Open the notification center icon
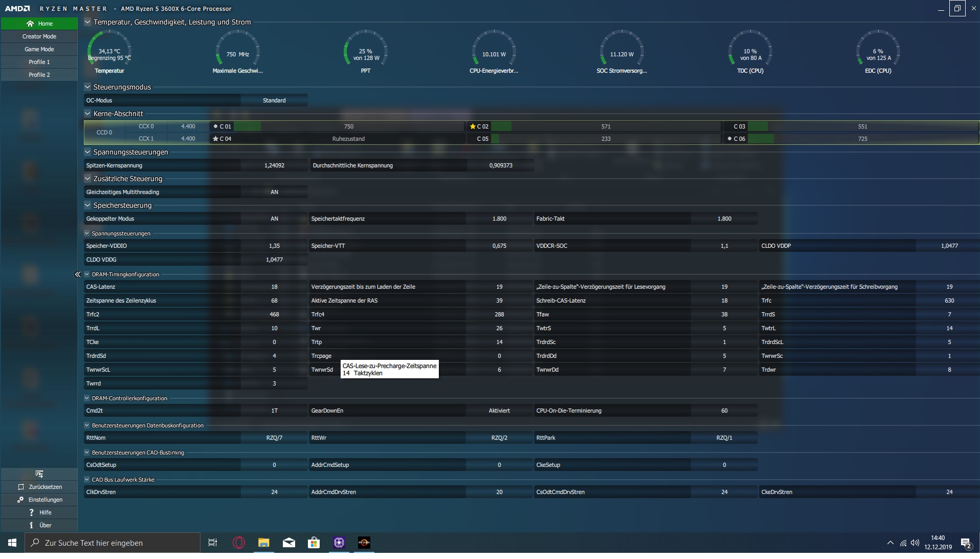 (966, 543)
